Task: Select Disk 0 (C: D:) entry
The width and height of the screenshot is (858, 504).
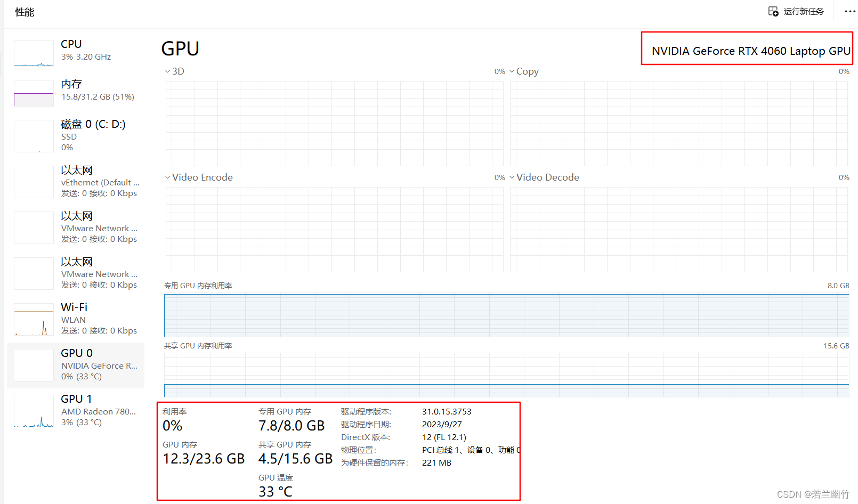Action: tap(76, 135)
